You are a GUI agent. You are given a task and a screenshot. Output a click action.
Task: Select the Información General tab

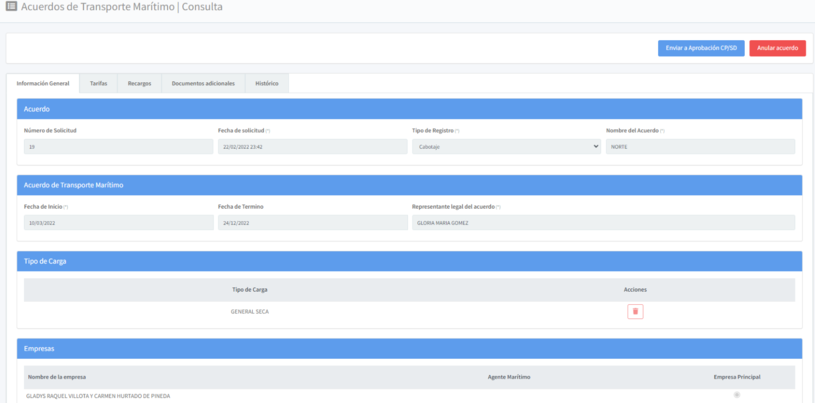point(43,83)
